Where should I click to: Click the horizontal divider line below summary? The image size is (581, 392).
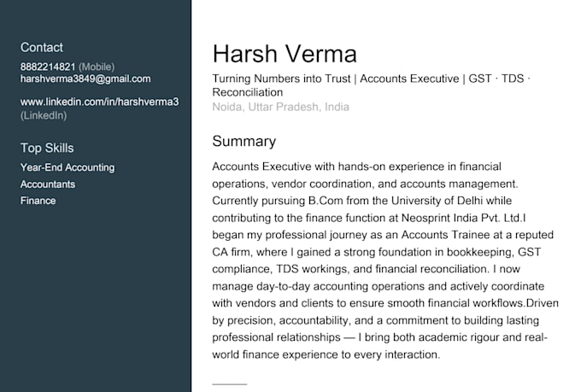click(229, 384)
